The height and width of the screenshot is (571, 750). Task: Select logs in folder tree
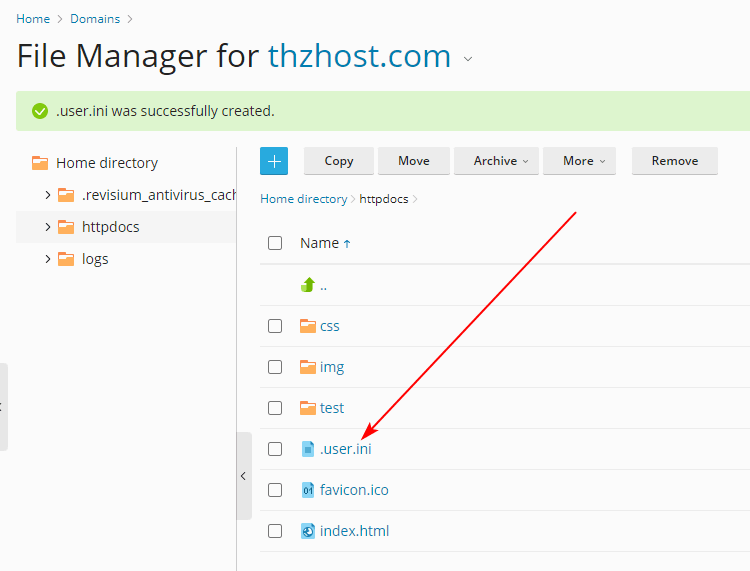pos(95,259)
